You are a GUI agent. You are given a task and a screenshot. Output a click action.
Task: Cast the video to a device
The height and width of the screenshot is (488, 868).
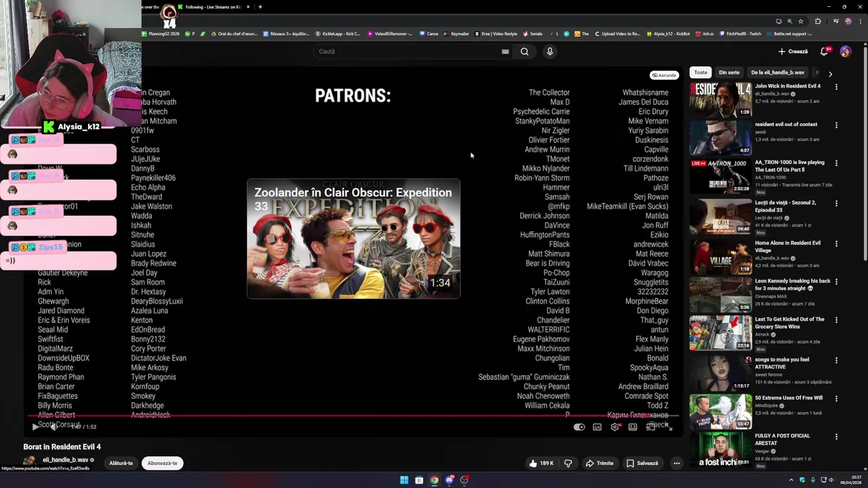click(650, 427)
